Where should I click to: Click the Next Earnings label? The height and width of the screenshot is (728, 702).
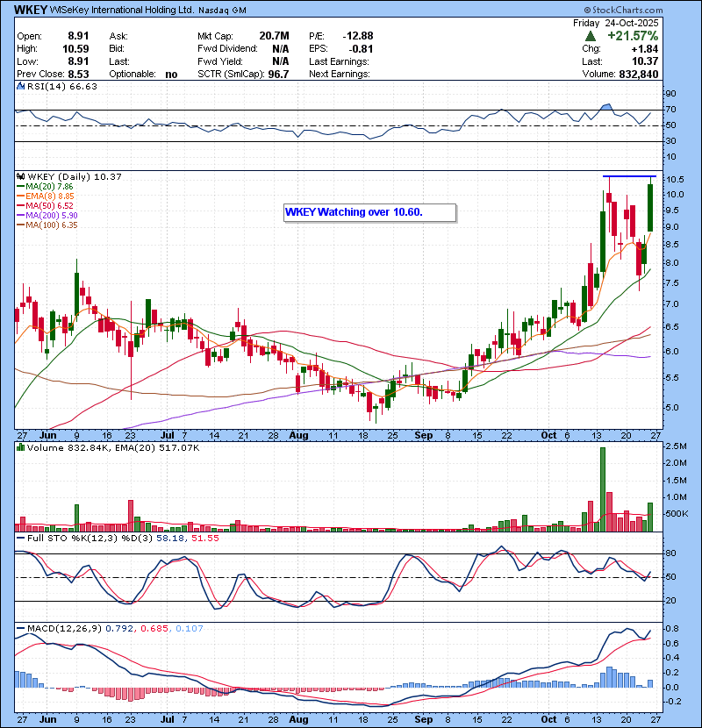tap(339, 75)
